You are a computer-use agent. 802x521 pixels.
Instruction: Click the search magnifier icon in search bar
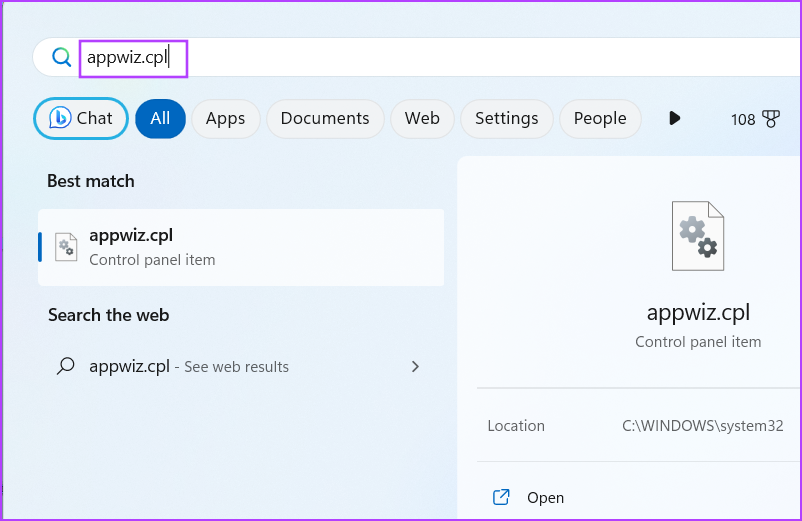click(x=61, y=57)
